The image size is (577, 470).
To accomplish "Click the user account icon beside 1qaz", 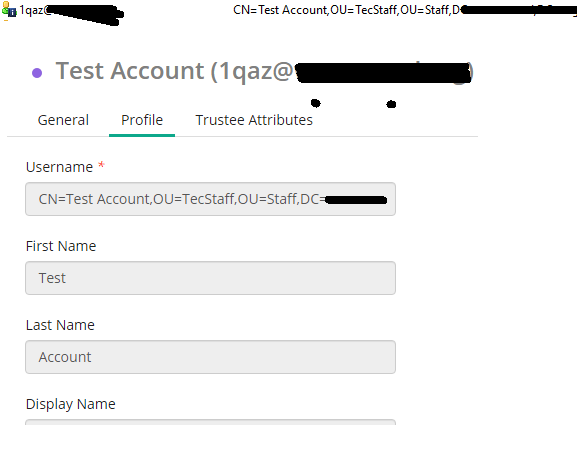I will 9,10.
